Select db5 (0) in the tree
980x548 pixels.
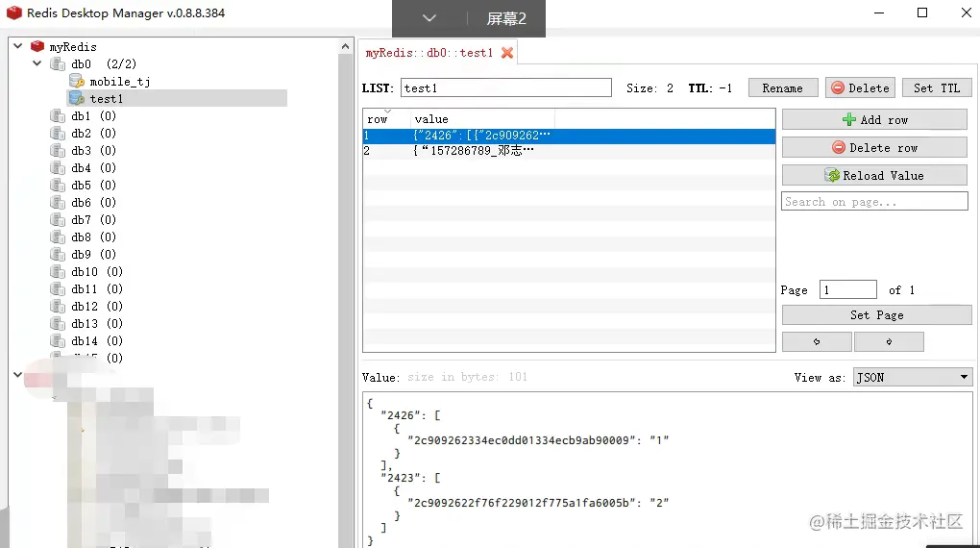click(94, 186)
